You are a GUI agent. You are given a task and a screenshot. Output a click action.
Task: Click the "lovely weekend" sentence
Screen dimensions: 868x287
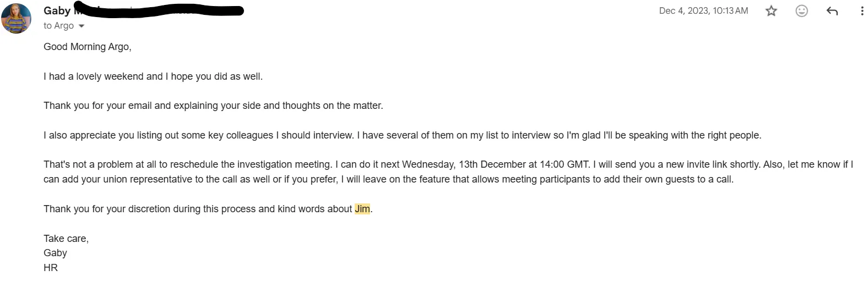pos(153,76)
